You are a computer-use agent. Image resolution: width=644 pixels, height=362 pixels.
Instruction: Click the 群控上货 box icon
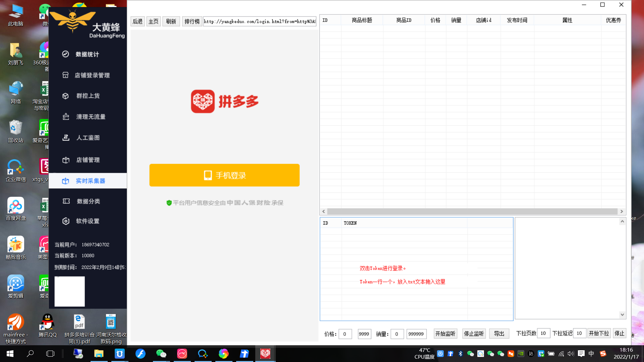tap(65, 96)
